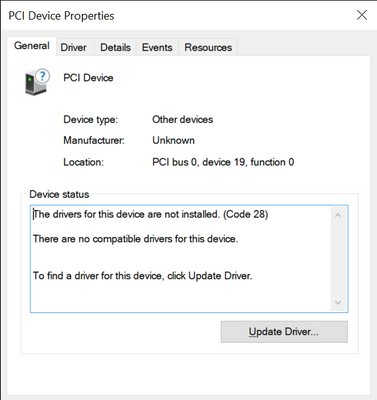Click the Location value PCI bus 0
Viewport: 377px width, 400px height.
point(223,162)
